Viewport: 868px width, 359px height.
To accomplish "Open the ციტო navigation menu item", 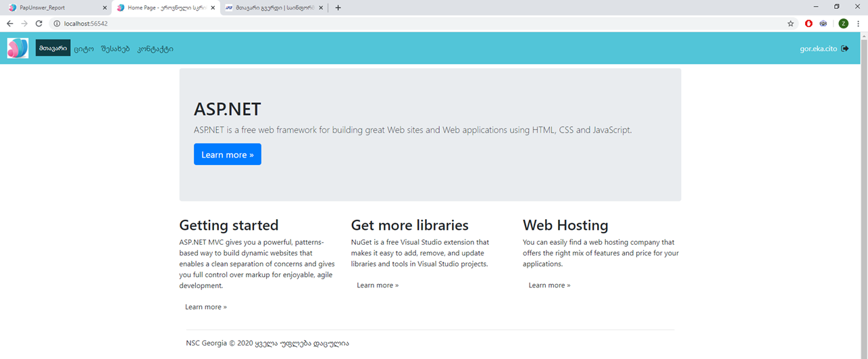I will click(x=84, y=49).
